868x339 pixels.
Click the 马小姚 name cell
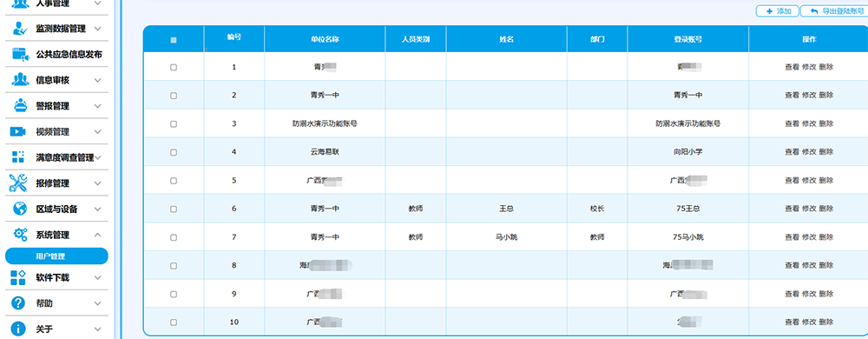[x=507, y=237]
